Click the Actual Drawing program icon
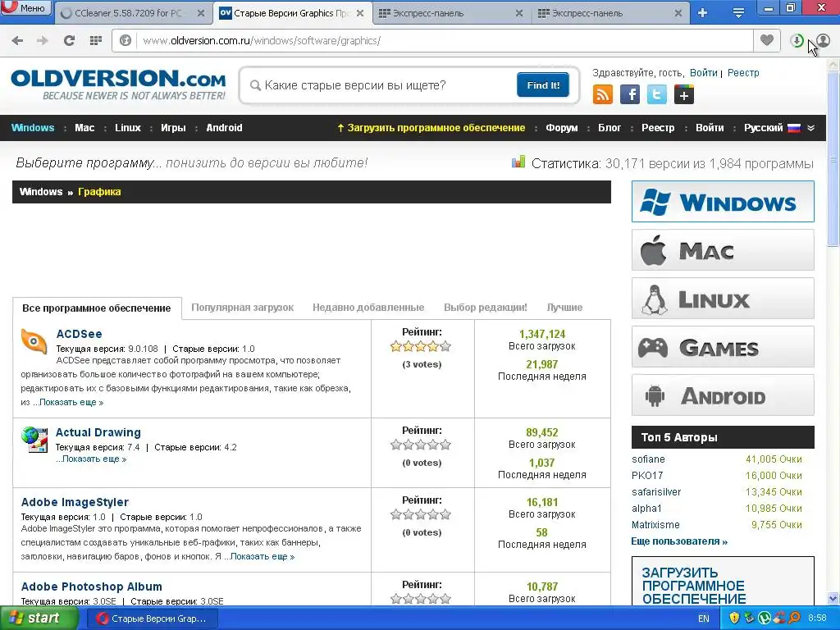 pyautogui.click(x=34, y=440)
